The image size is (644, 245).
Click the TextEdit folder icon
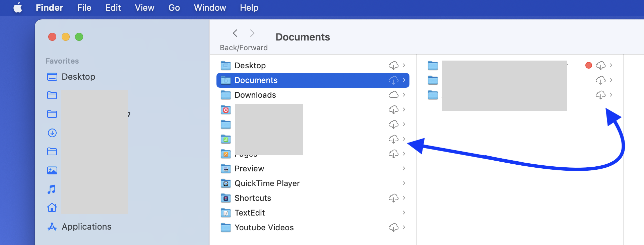tap(226, 213)
